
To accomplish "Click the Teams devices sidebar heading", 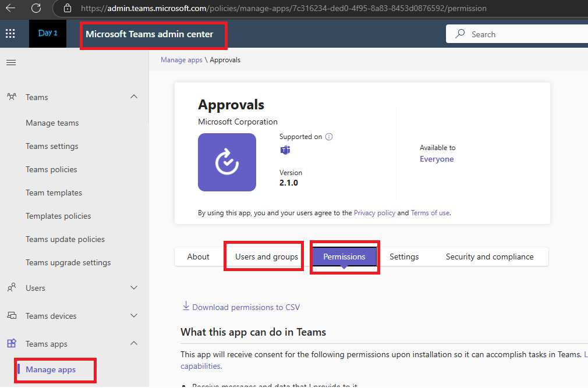I will (x=51, y=316).
